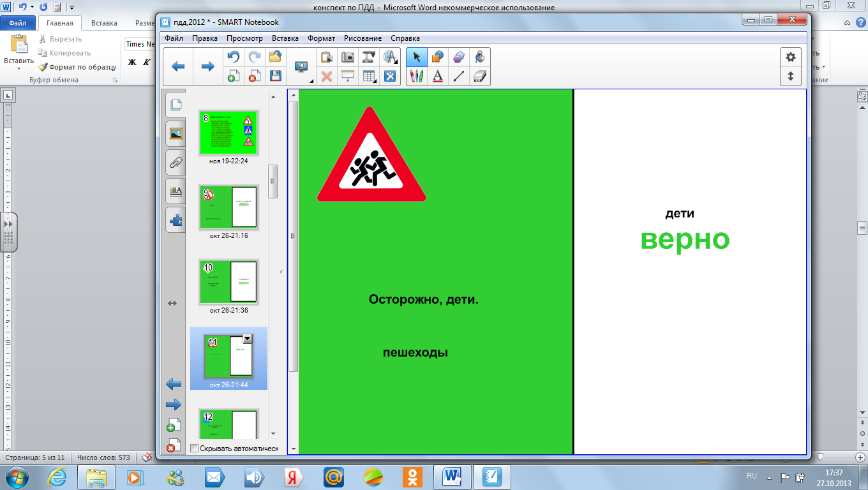Select page 8 thumbnail
The height and width of the screenshot is (490, 868).
228,133
